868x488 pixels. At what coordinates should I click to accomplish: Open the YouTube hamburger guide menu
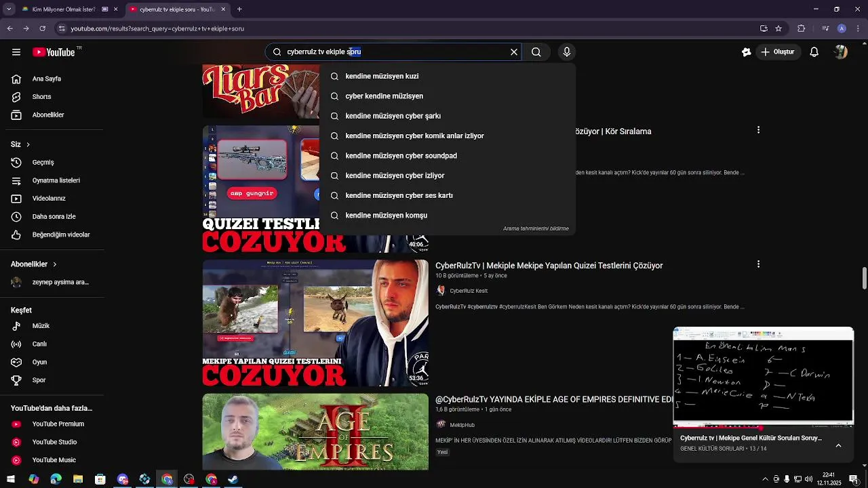click(x=16, y=52)
